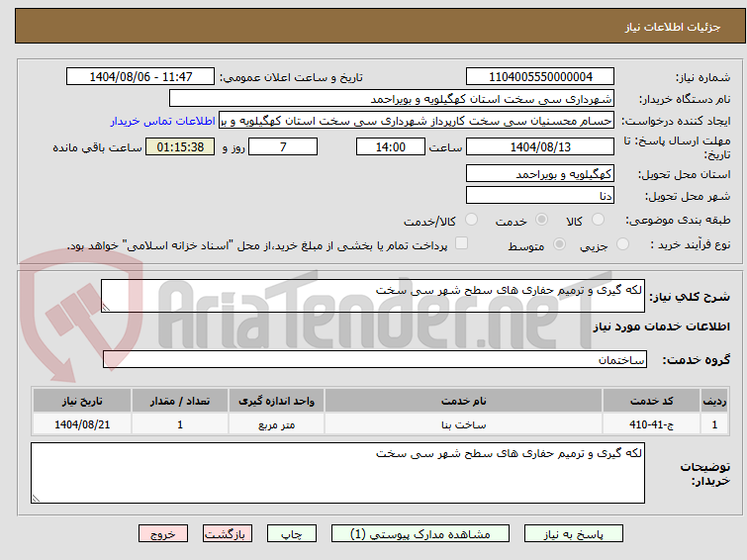Viewport: 747px width, 560px height.
Task: Toggle اسناد خزانه اسلامی payment checkbox
Action: click(x=461, y=243)
